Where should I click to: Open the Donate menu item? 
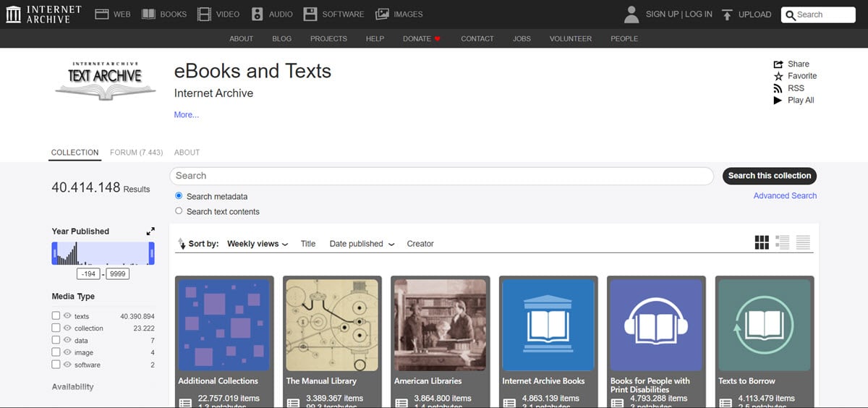[421, 38]
